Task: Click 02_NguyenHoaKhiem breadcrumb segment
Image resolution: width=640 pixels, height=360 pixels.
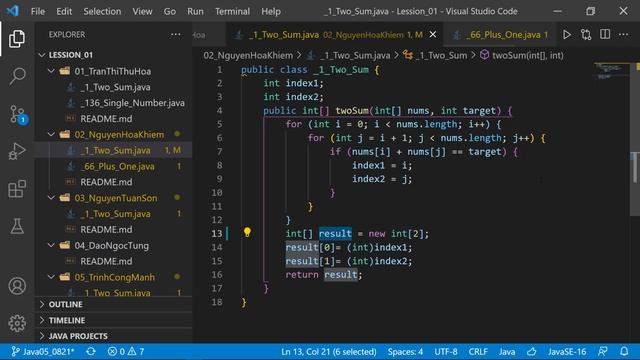Action: 248,55
